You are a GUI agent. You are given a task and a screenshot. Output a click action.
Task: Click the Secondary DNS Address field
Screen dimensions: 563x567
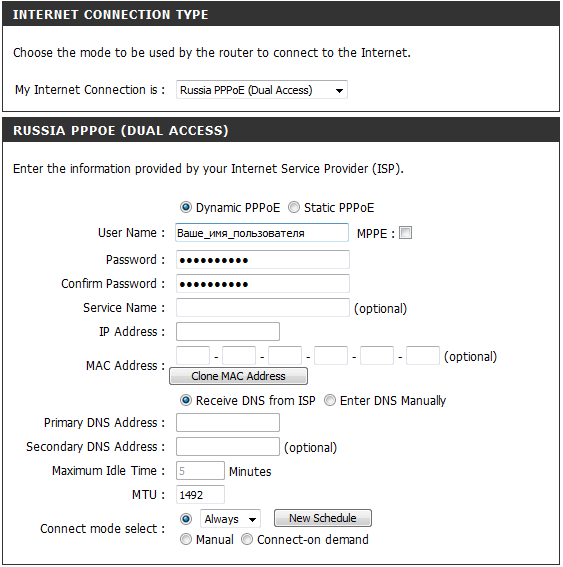pyautogui.click(x=228, y=447)
